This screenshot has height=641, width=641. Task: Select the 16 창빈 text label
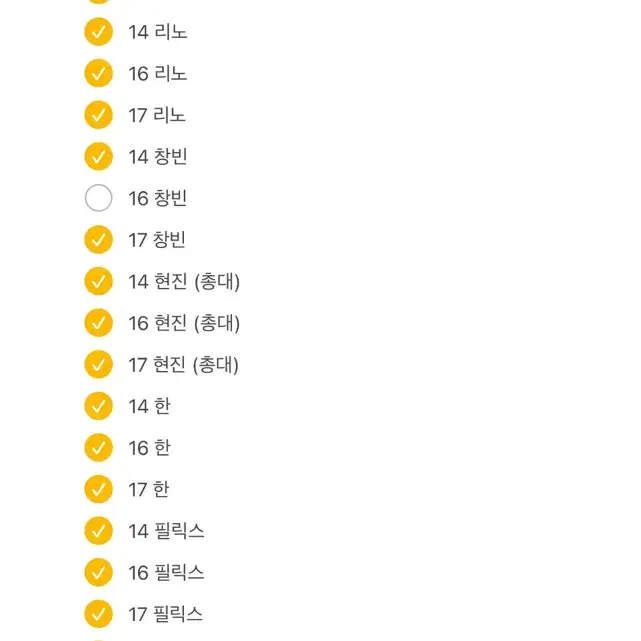[158, 198]
